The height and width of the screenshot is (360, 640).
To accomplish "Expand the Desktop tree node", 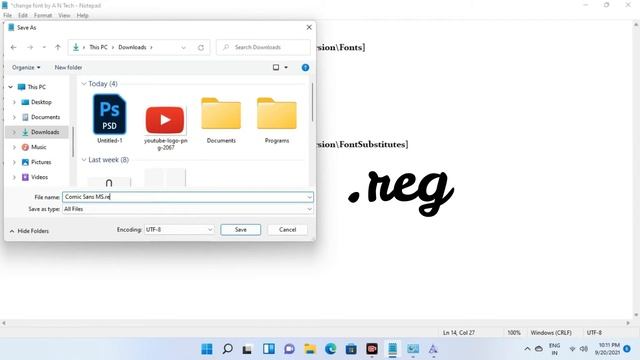I will pos(14,102).
